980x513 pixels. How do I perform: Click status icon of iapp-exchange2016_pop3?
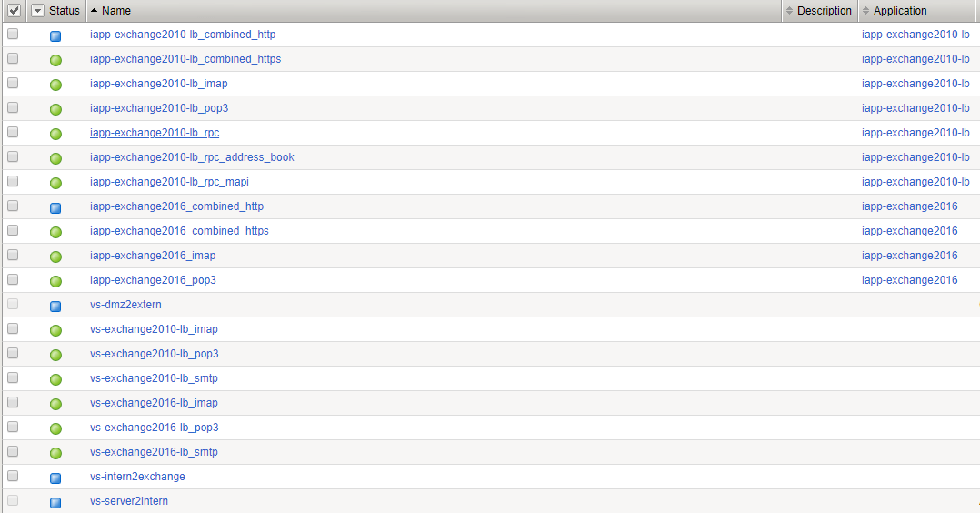pos(55,282)
